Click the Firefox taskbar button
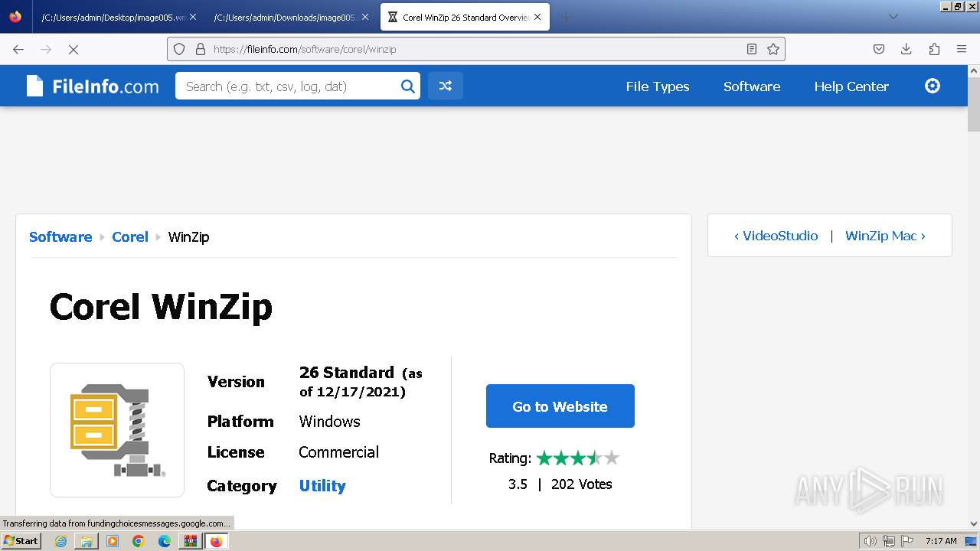 217,541
